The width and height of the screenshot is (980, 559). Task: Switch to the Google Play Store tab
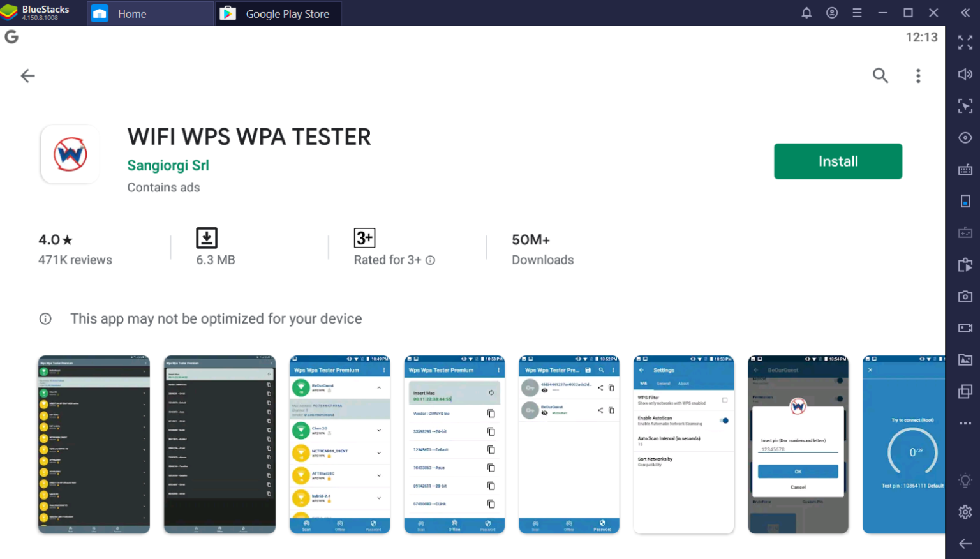278,13
